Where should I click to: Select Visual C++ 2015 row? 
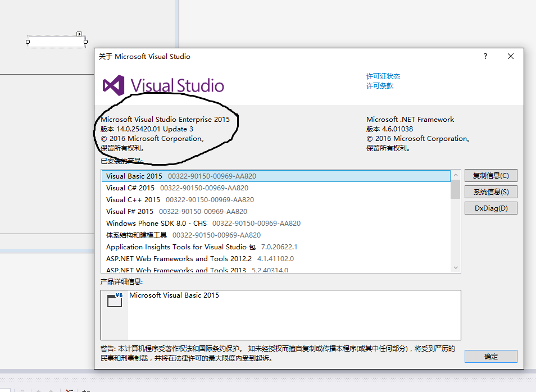coord(276,199)
